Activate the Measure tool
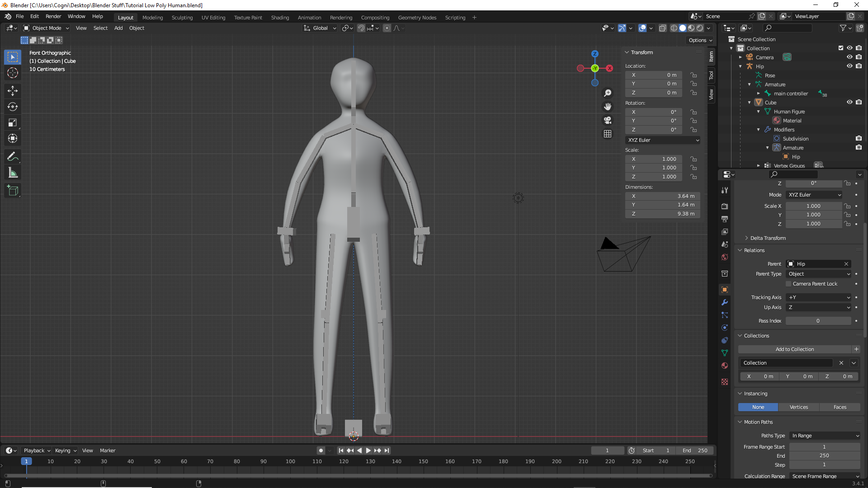Image resolution: width=868 pixels, height=488 pixels. click(12, 172)
